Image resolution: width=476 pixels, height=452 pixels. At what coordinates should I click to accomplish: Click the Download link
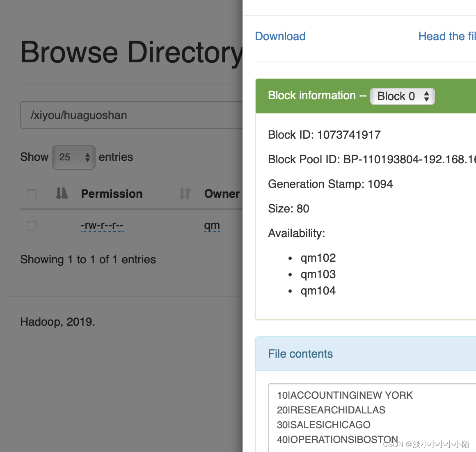click(x=280, y=36)
